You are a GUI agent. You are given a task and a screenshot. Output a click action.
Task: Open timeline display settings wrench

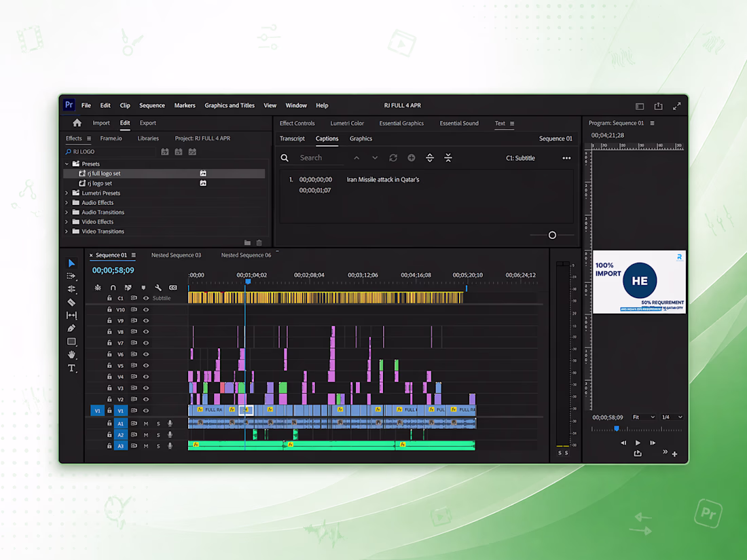[x=158, y=288]
